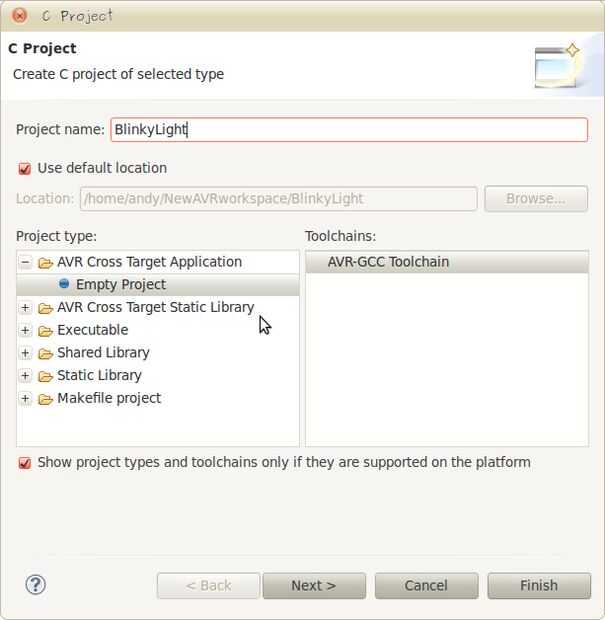Viewport: 605px width, 620px height.
Task: Click the Empty Project blue dot icon
Action: (64, 285)
